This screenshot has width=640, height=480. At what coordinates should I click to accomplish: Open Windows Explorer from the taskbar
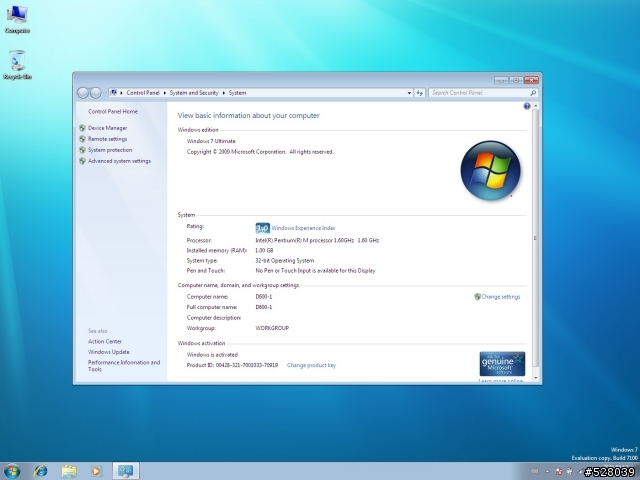click(x=69, y=471)
